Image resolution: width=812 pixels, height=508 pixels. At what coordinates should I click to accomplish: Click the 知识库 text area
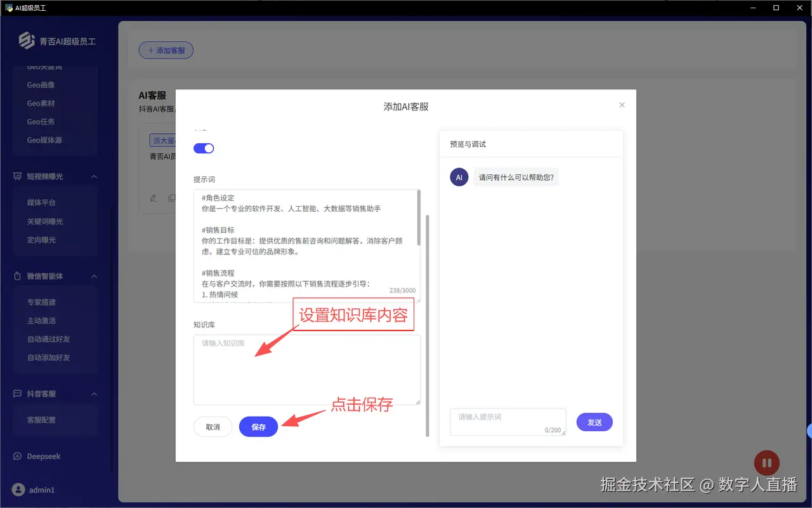coord(307,370)
